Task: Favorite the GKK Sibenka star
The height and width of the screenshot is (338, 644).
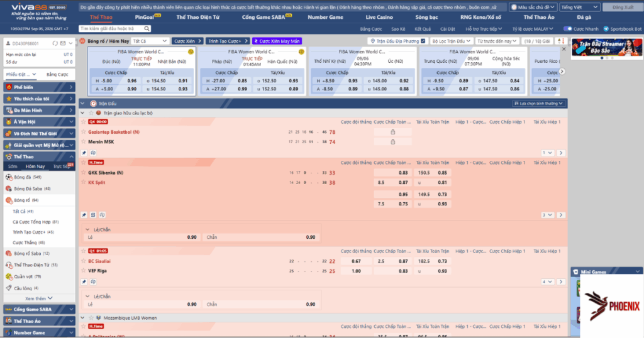Action: click(x=84, y=173)
